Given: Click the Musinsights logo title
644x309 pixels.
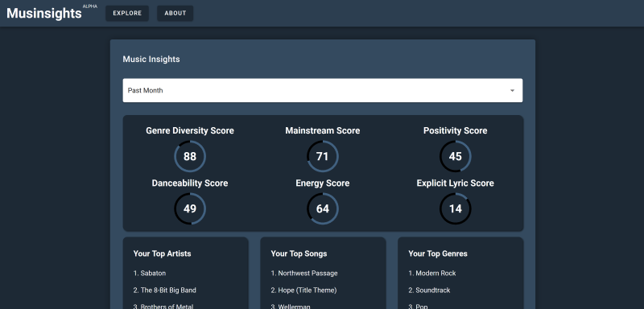Looking at the screenshot, I should point(44,13).
